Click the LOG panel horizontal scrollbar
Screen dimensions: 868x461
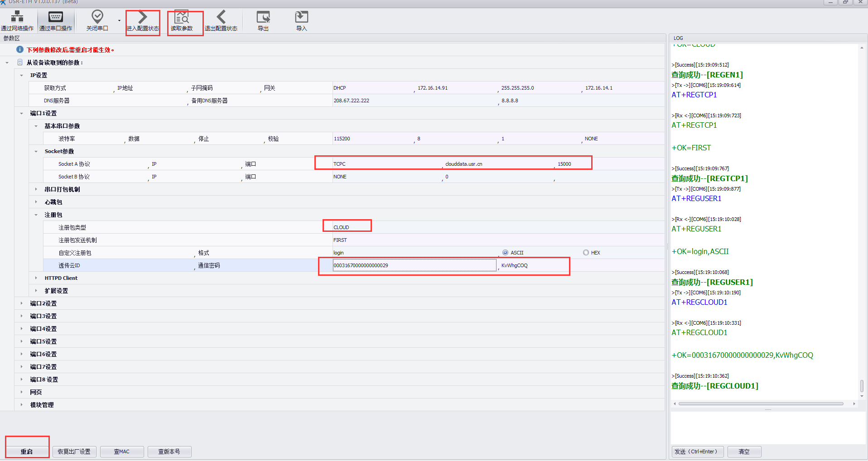[x=761, y=403]
